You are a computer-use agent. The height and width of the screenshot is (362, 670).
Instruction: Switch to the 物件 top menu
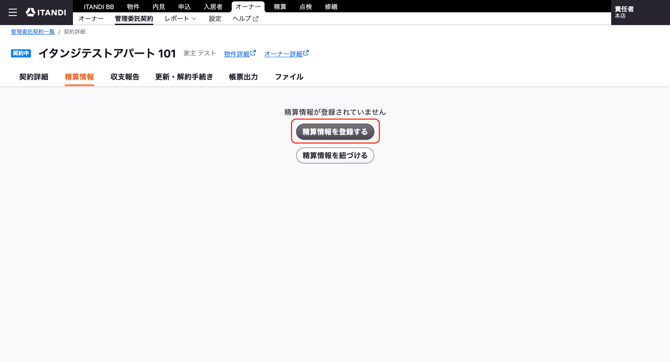point(133,7)
